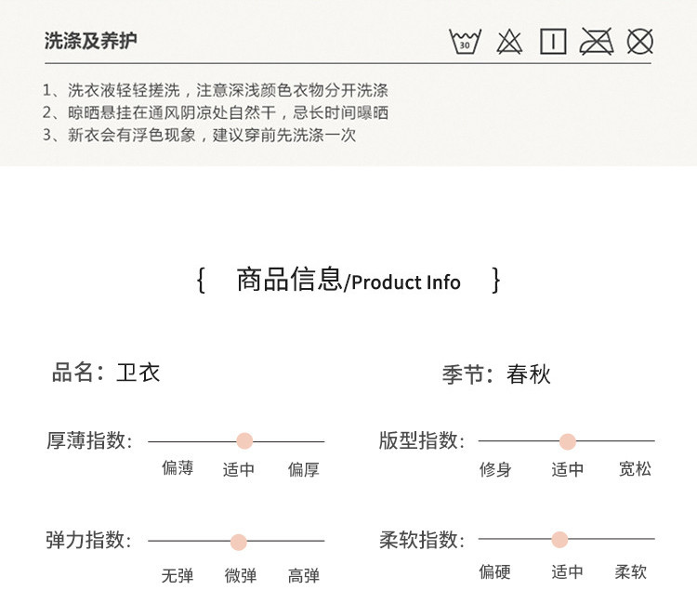Click the 柔软 label under the slider
Viewport: 697px width, 616px height.
[x=631, y=571]
